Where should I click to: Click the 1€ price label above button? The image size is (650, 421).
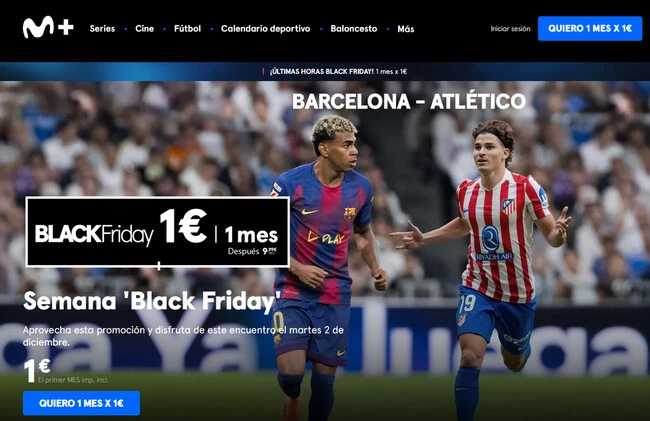pos(37,370)
